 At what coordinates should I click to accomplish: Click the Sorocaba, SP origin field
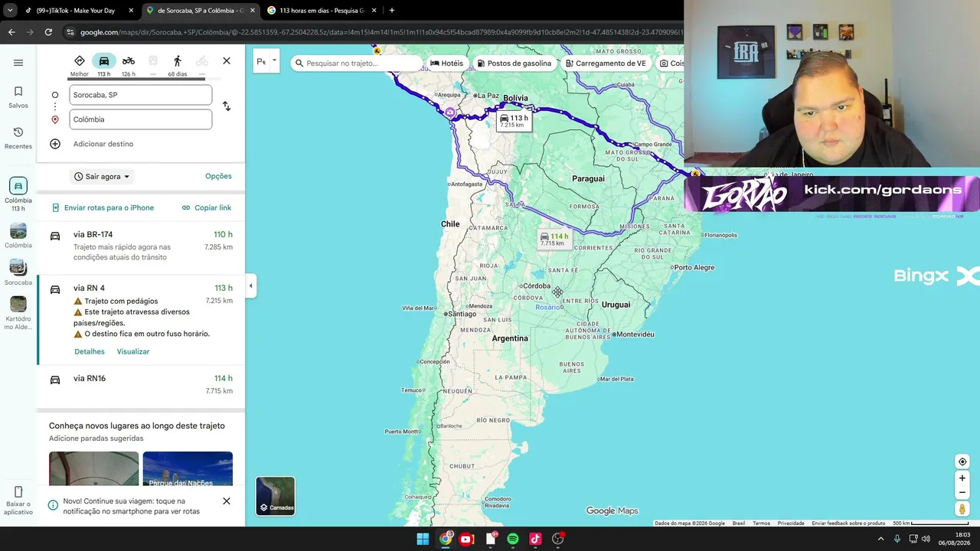(x=141, y=95)
